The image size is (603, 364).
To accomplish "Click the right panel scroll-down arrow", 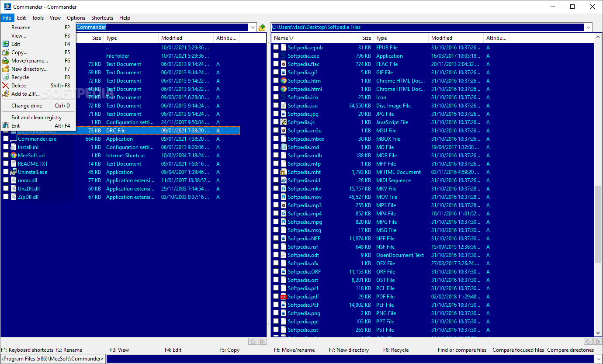I will [598, 333].
